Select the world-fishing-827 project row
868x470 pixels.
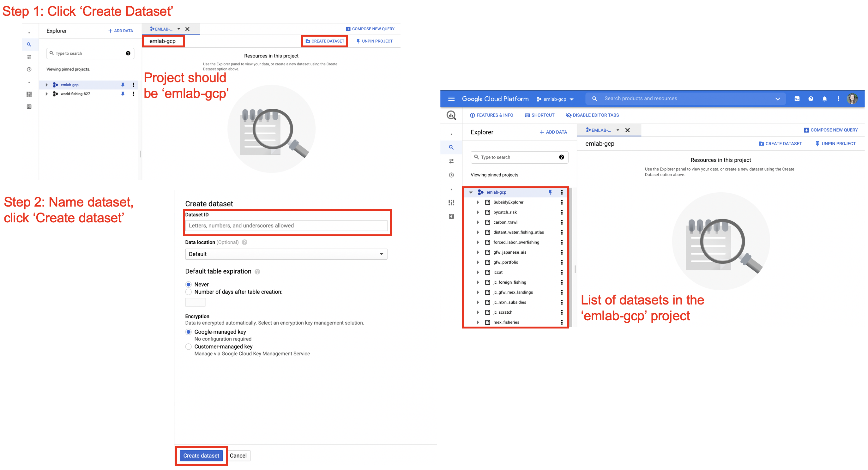[88, 94]
